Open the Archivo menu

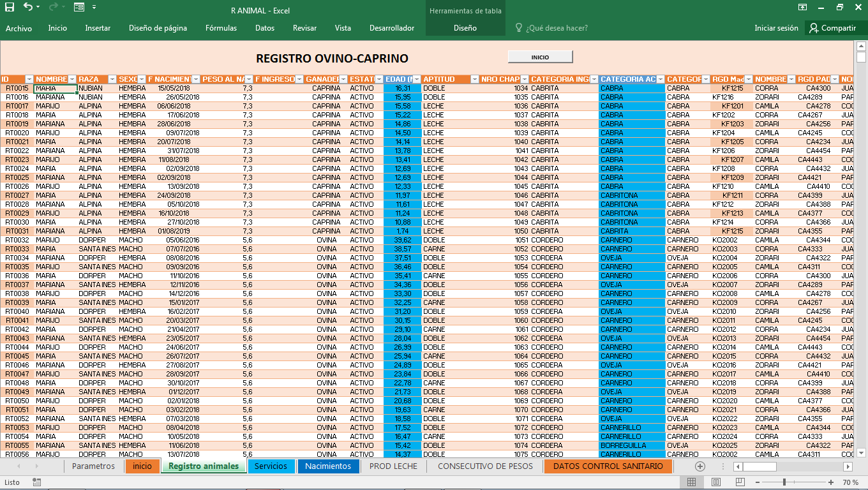(19, 28)
